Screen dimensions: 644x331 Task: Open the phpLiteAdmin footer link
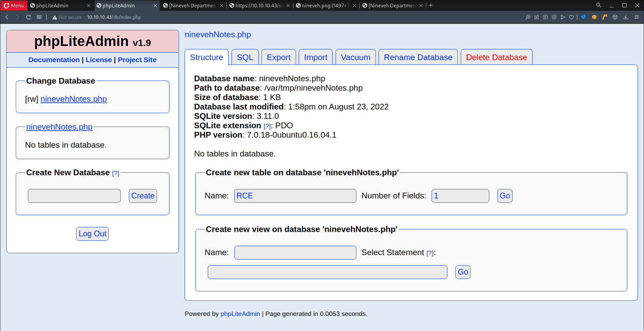pos(240,314)
